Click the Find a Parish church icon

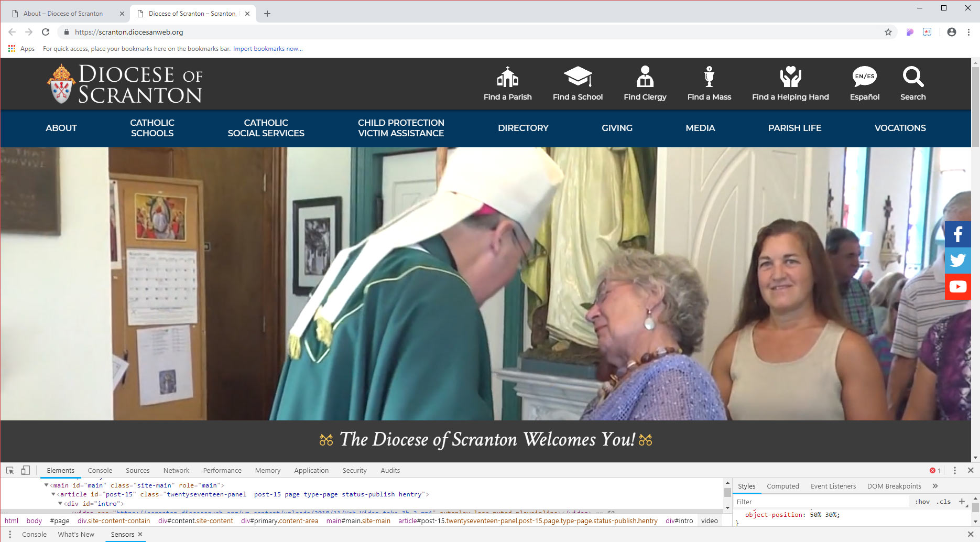tap(507, 77)
